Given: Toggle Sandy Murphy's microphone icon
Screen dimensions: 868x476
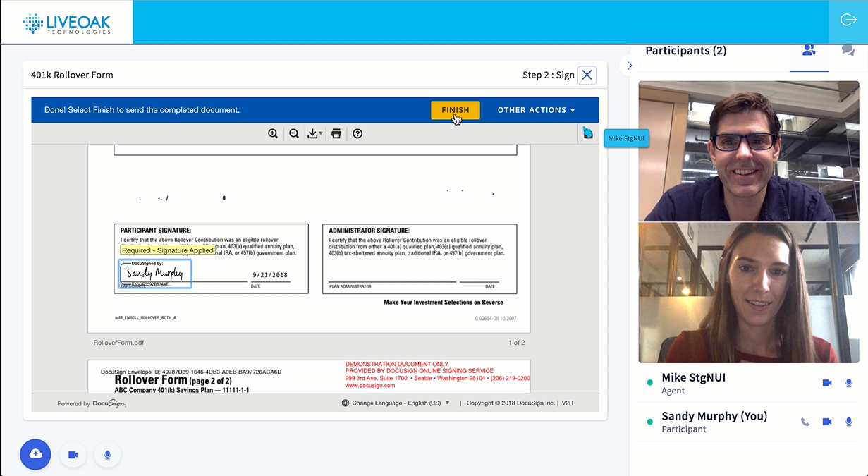Looking at the screenshot, I should point(849,422).
